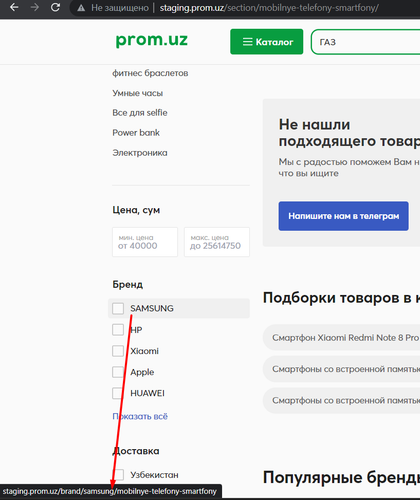Click the maximum price field до 25614750
420x500 pixels.
pos(217,242)
